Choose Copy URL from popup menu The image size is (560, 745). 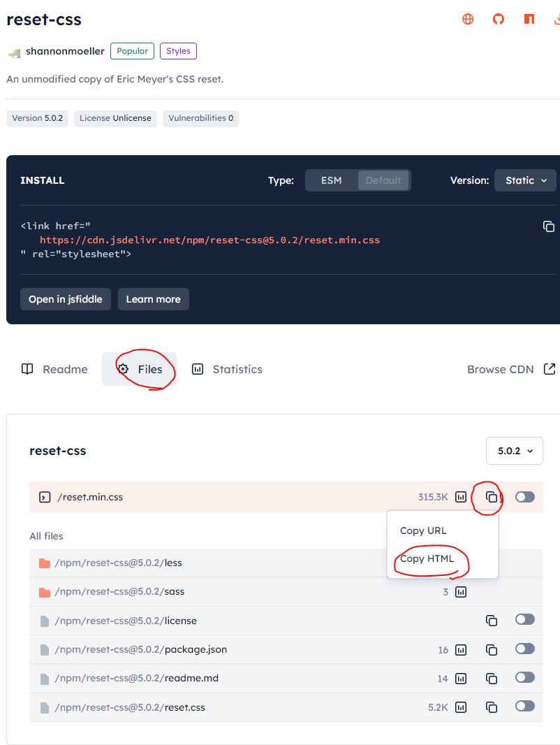pos(423,530)
